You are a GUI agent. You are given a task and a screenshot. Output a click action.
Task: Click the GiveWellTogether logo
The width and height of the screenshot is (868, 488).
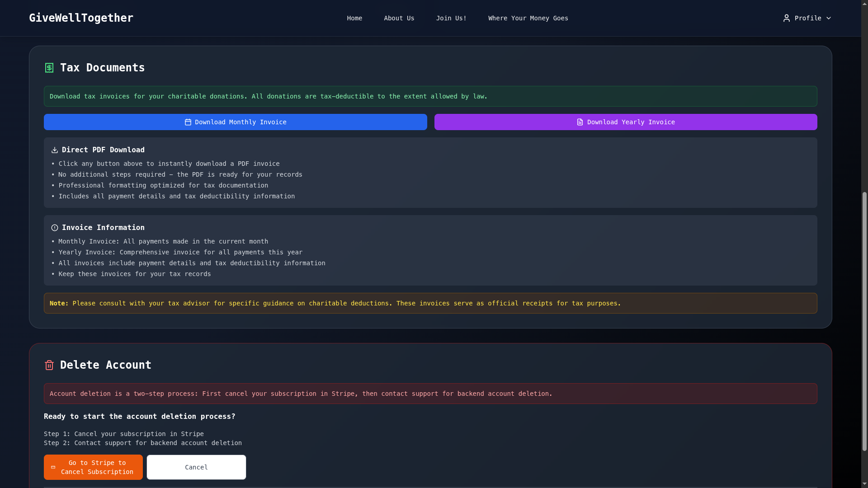coord(81,18)
